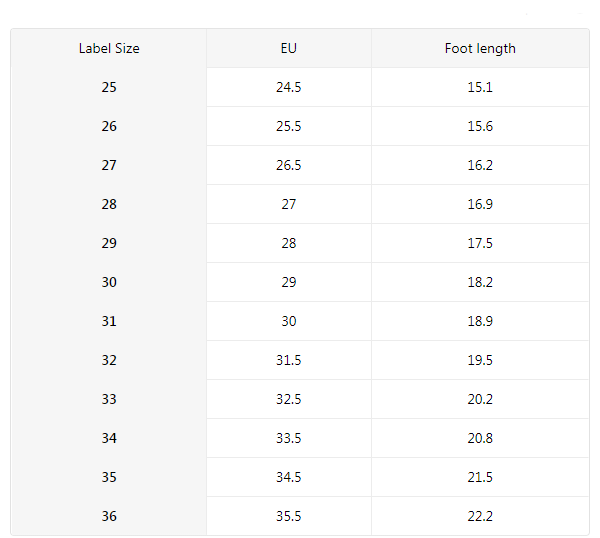Click foot length value 16.9

tap(480, 204)
